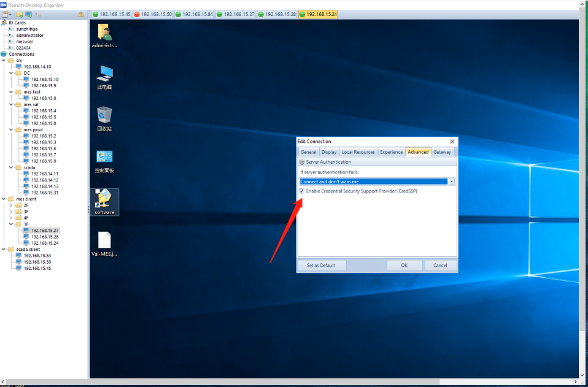Collapse the mes prod folder node
Screen dimensions: 588x387
tap(11, 129)
